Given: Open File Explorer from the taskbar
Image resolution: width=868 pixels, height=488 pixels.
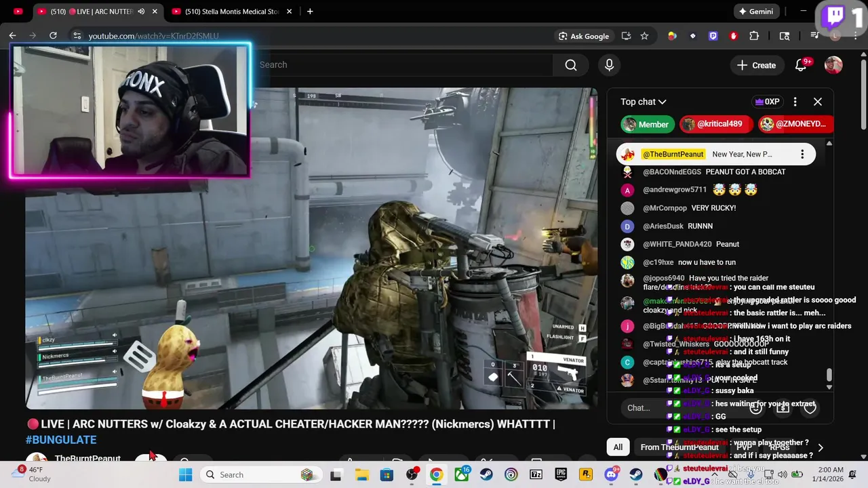Looking at the screenshot, I should point(361,474).
